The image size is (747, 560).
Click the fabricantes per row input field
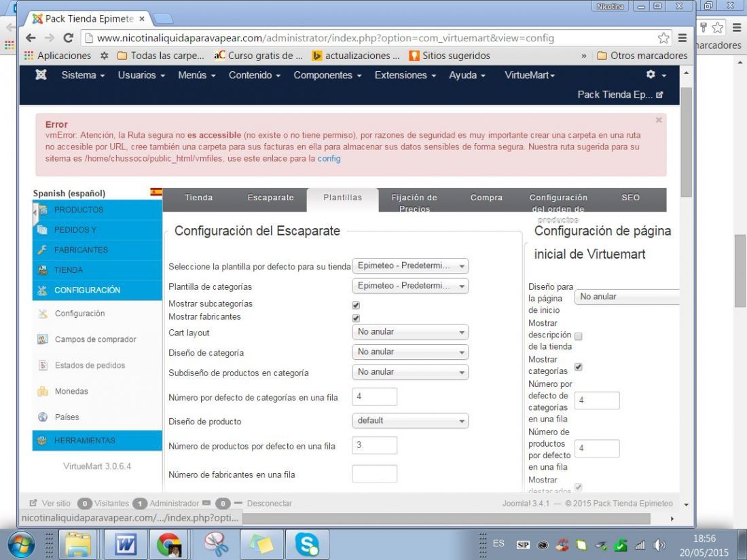374,474
